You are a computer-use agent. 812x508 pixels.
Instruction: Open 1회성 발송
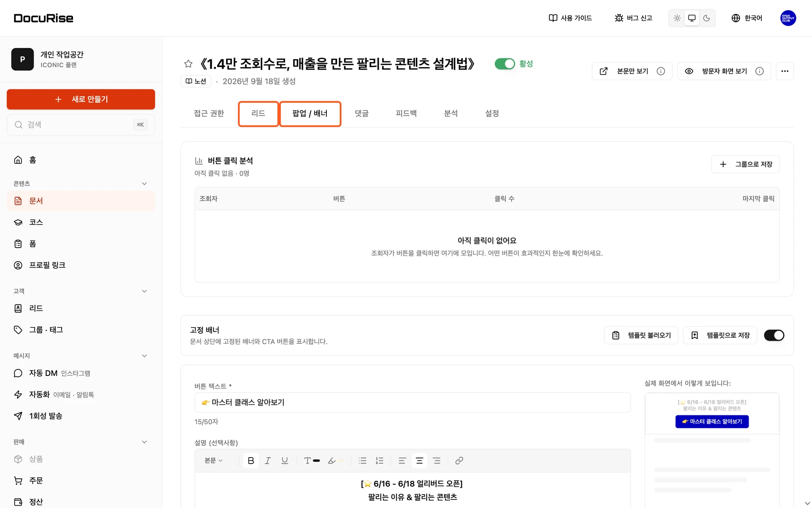click(x=81, y=416)
